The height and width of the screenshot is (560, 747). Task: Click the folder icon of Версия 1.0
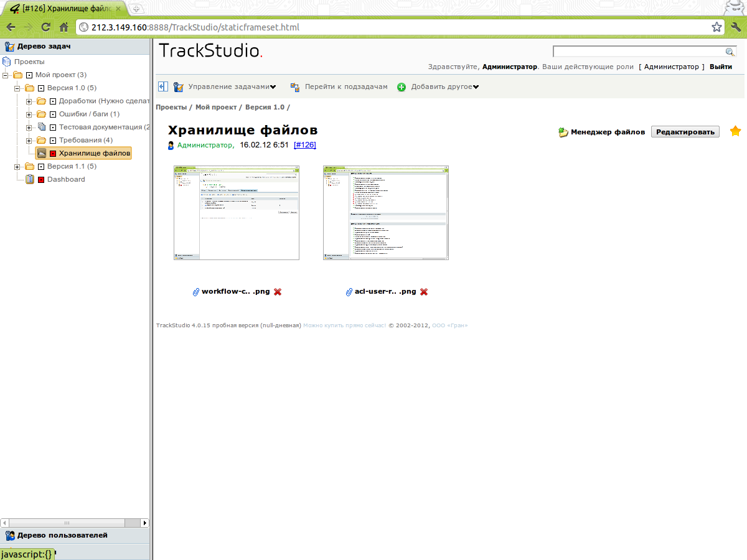point(30,88)
